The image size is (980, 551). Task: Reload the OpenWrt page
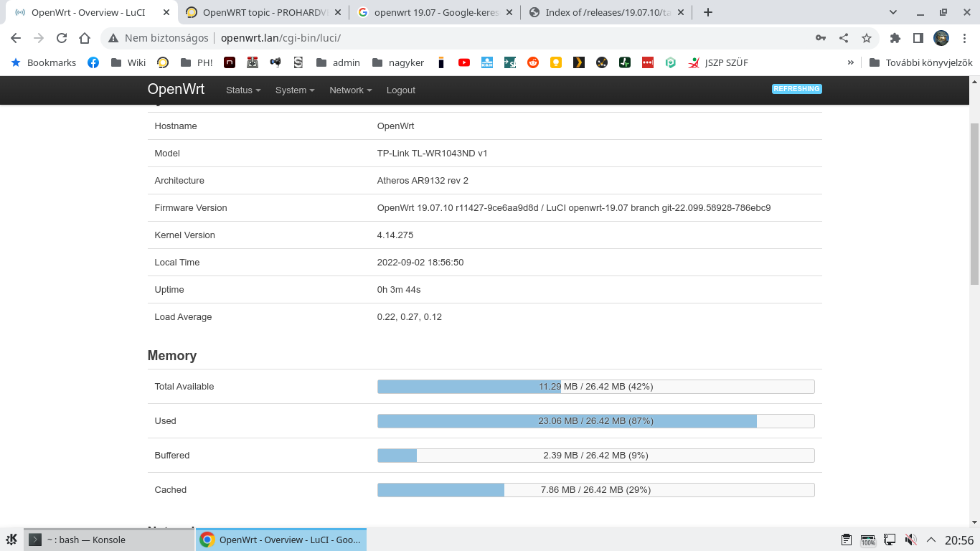coord(62,38)
